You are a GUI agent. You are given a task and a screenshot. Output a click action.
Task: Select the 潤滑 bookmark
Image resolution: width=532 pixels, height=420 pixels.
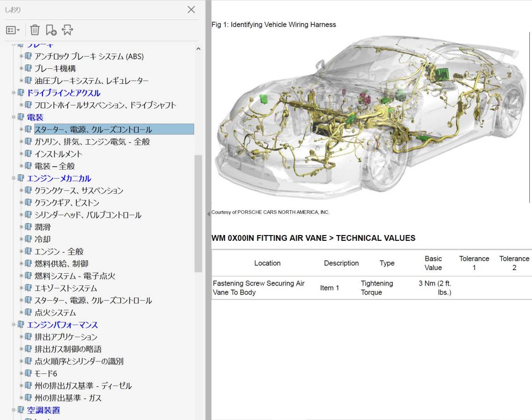tap(43, 227)
